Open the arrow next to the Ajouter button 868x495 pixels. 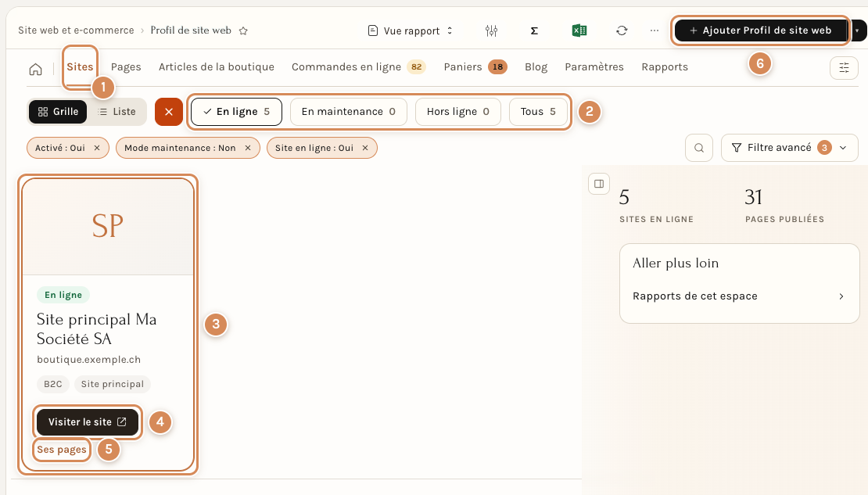[857, 30]
